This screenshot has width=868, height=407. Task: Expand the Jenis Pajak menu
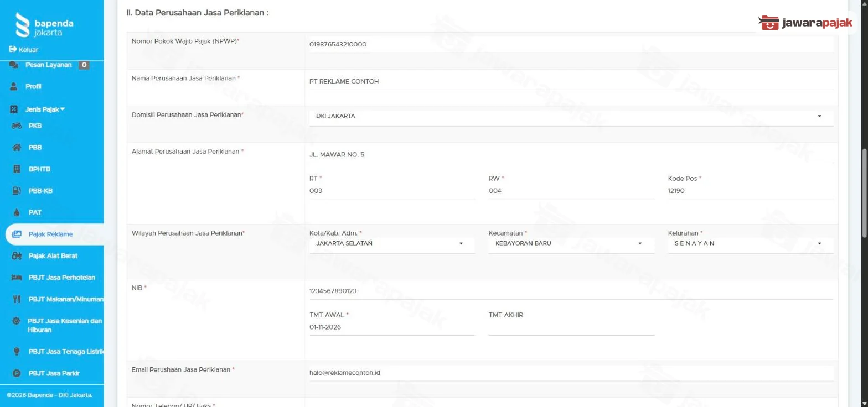(x=45, y=109)
